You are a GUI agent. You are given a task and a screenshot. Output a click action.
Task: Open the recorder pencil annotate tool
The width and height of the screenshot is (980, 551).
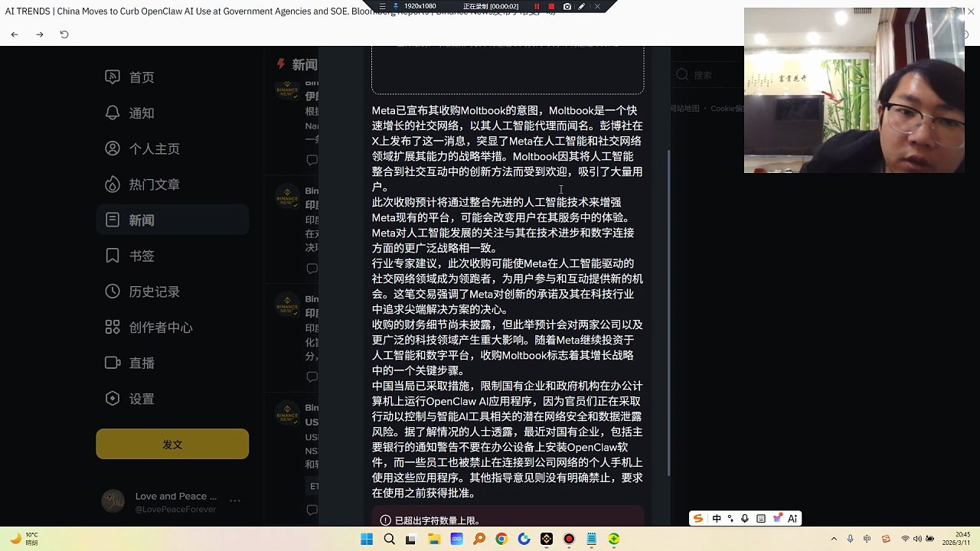[x=582, y=6]
